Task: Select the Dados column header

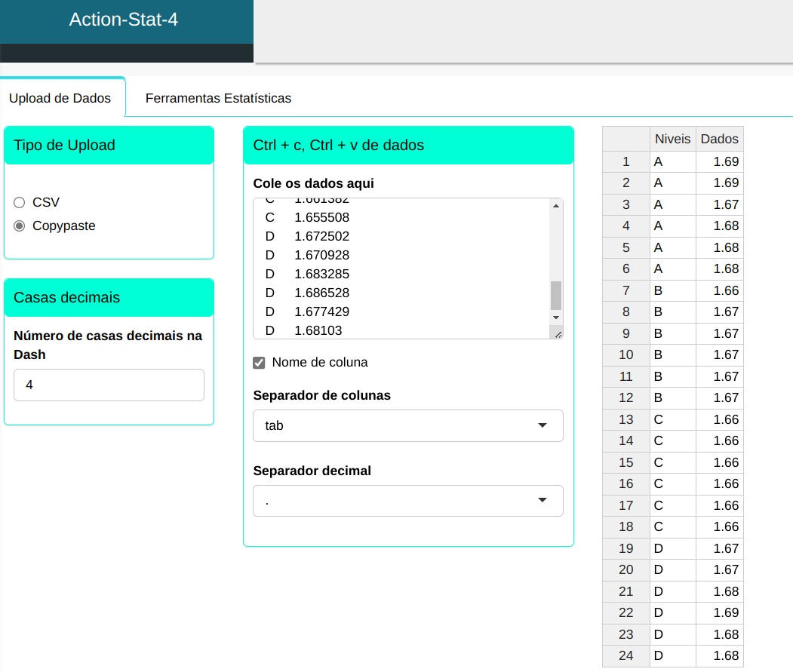Action: click(x=719, y=139)
